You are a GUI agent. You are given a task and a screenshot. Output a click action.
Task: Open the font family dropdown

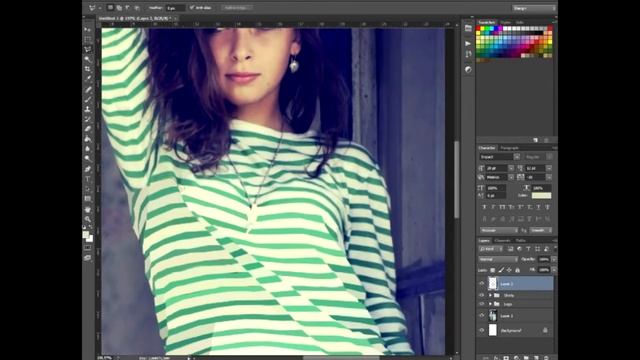click(x=517, y=157)
